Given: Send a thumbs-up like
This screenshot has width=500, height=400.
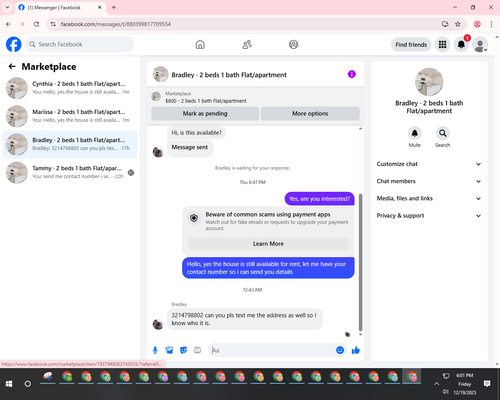Looking at the screenshot, I should click(x=356, y=350).
